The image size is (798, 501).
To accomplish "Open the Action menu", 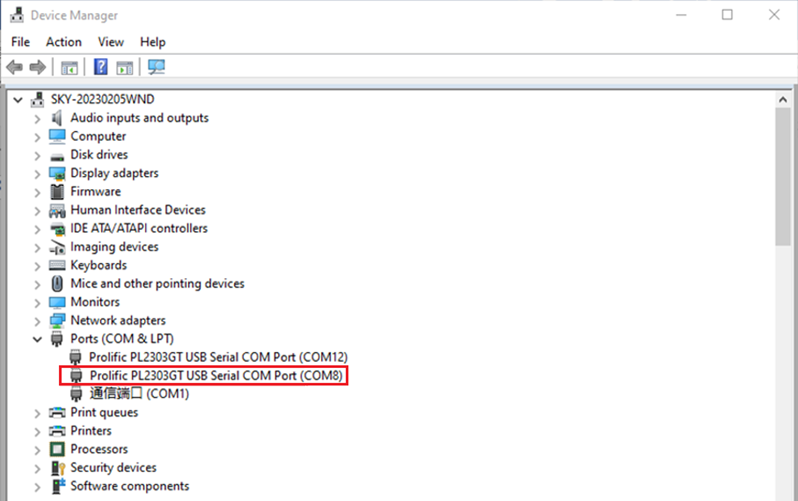I will [x=63, y=42].
